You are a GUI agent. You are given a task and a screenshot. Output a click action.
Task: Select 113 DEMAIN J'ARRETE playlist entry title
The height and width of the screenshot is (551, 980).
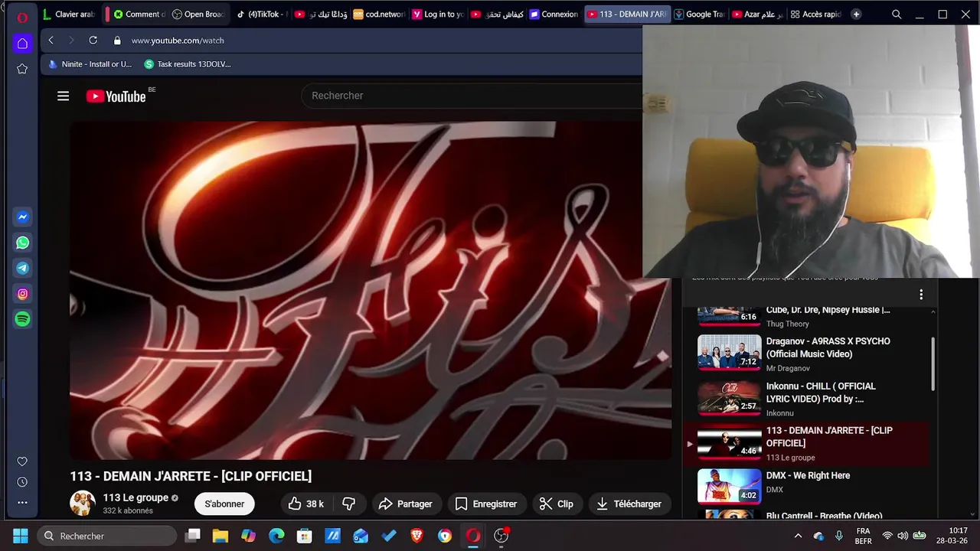pos(829,437)
